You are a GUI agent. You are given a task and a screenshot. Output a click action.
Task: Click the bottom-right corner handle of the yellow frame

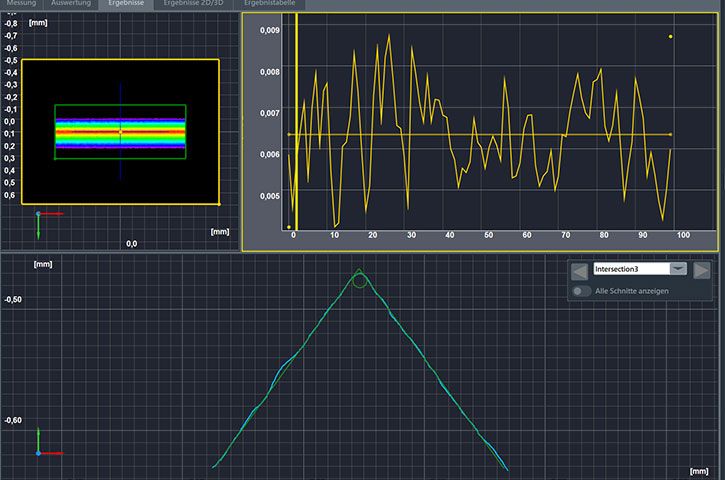(x=218, y=203)
